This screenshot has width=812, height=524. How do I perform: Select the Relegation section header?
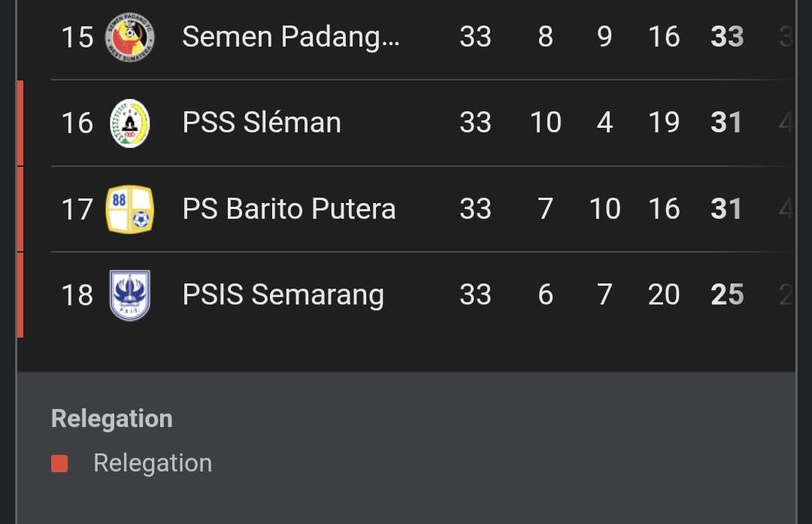click(111, 418)
